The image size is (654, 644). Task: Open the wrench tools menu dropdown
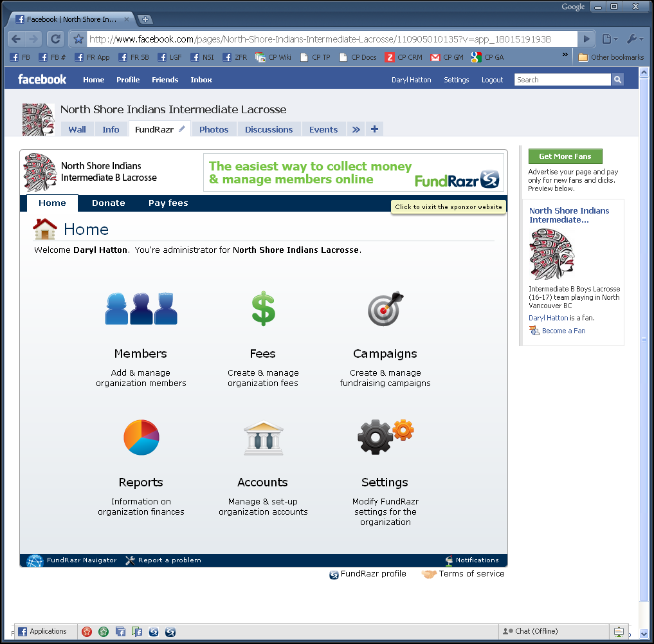click(635, 39)
